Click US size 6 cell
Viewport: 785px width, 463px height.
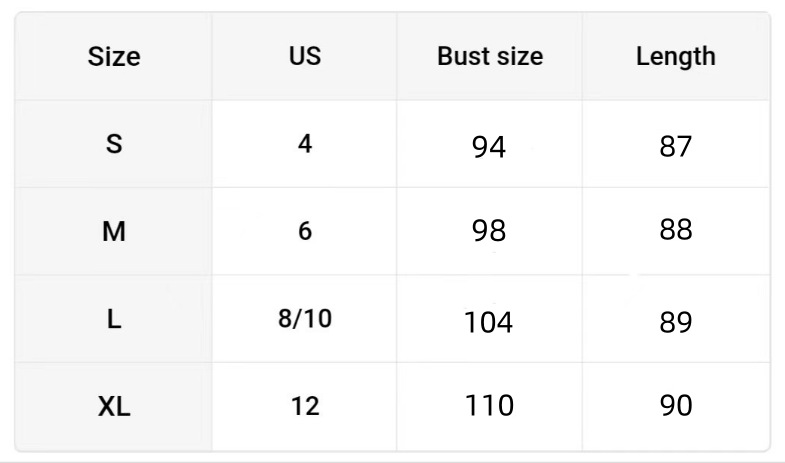pos(305,231)
